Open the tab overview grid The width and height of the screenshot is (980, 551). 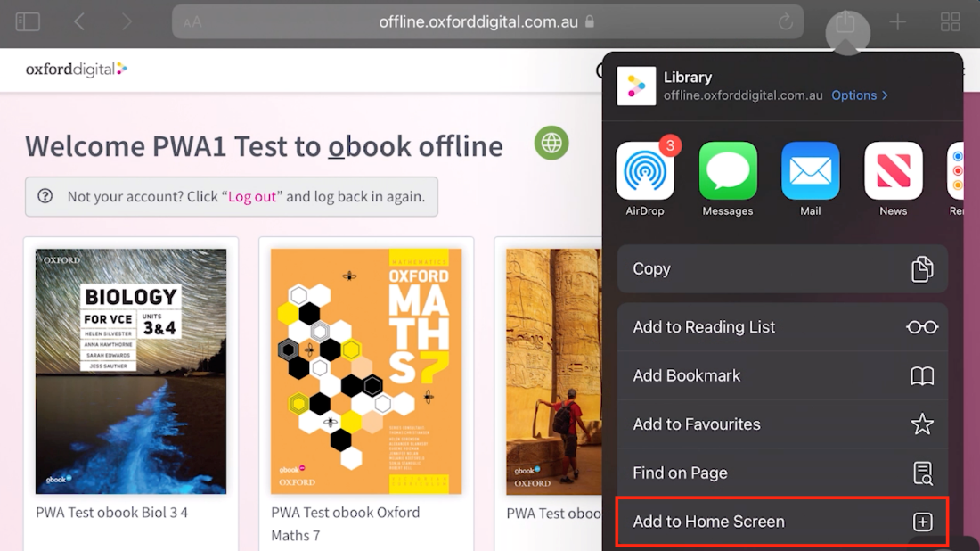pyautogui.click(x=951, y=22)
